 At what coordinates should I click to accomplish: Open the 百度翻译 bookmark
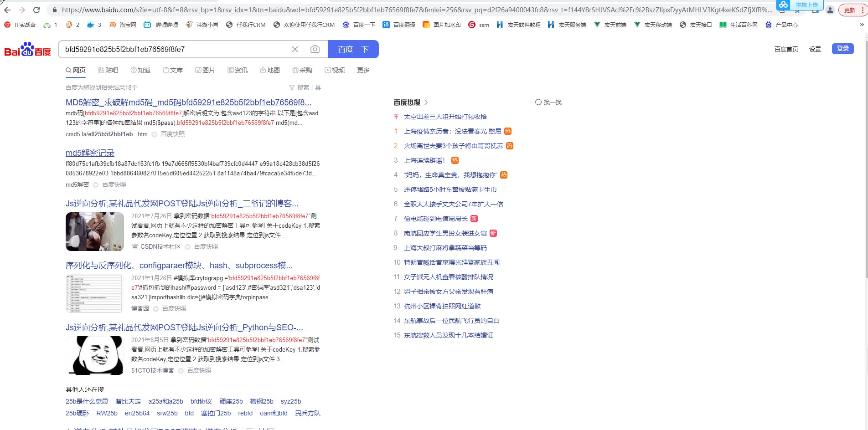pyautogui.click(x=399, y=25)
